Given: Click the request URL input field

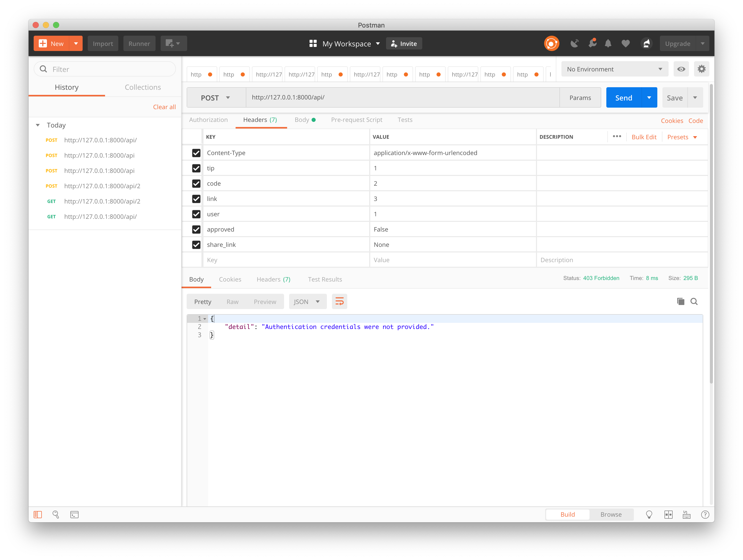Looking at the screenshot, I should coord(402,98).
